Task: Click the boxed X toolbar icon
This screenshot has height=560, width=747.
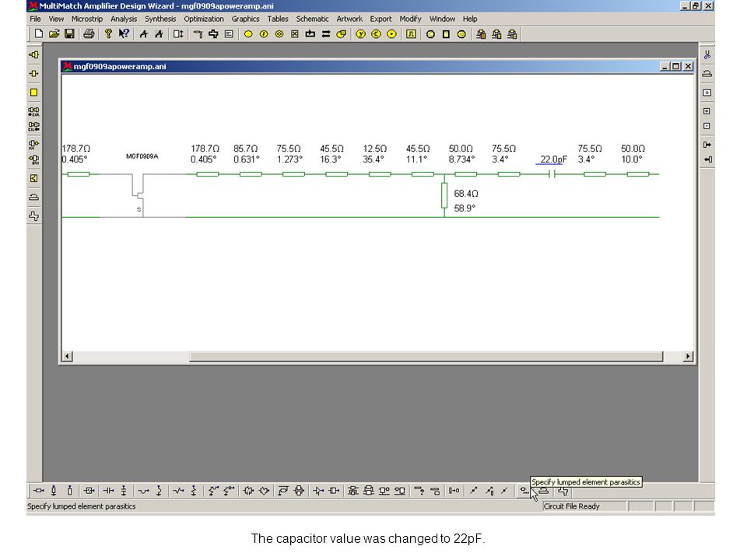Action: tap(295, 33)
